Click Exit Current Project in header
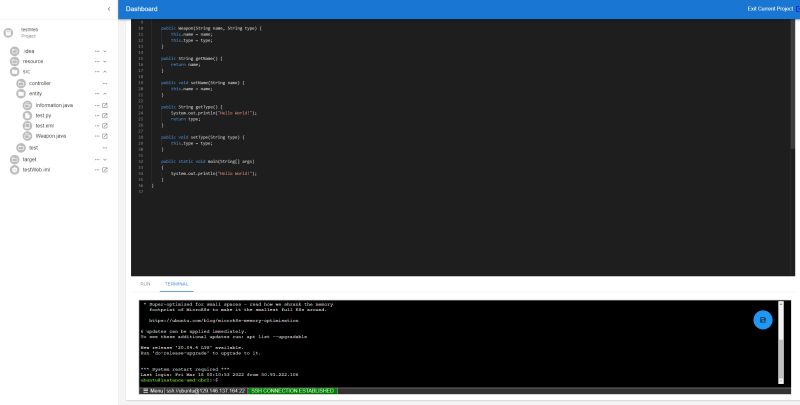 (770, 9)
